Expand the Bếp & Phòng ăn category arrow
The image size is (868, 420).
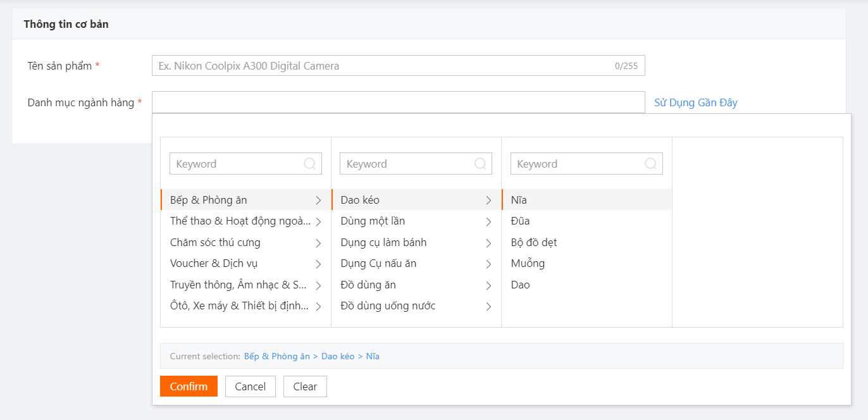(318, 201)
